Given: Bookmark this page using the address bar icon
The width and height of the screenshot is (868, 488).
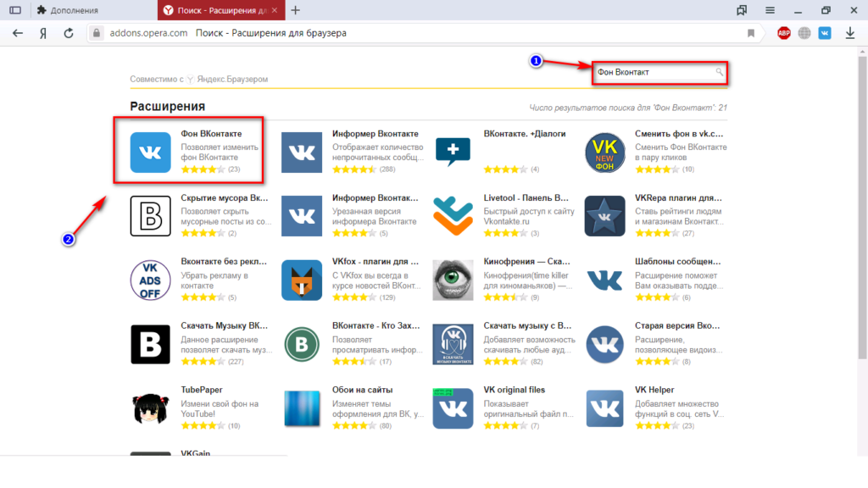Looking at the screenshot, I should 751,33.
